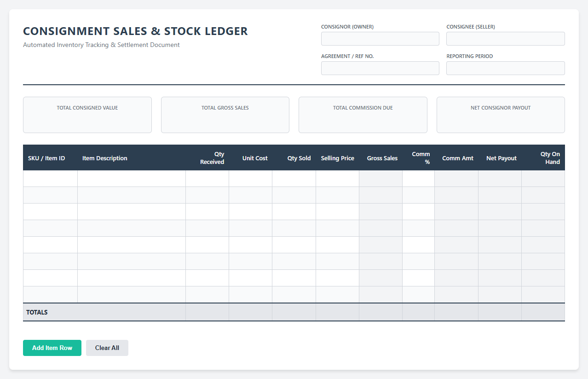The width and height of the screenshot is (588, 379).
Task: Click the Comm Amt column header
Action: pos(456,158)
